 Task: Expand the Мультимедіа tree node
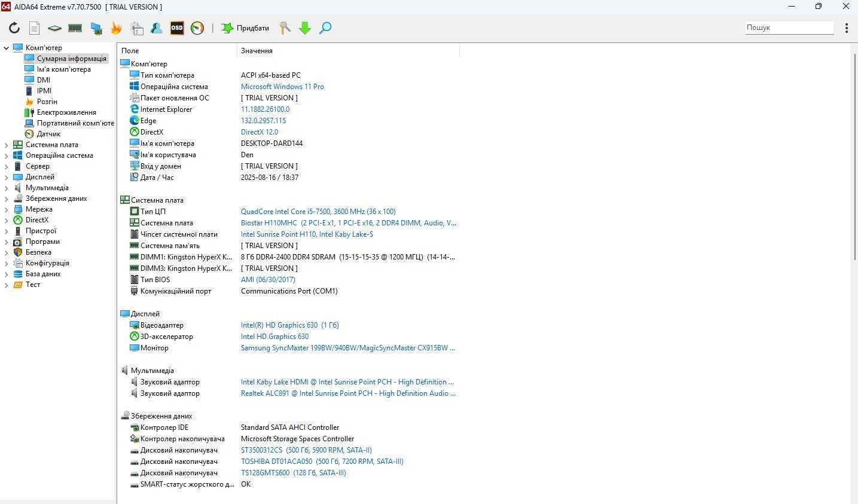pyautogui.click(x=6, y=188)
